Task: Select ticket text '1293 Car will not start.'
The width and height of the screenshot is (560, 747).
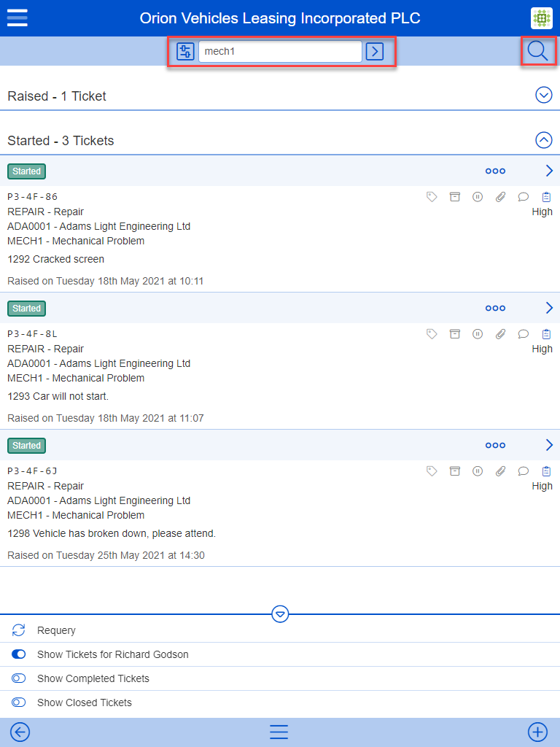Action: 58,396
